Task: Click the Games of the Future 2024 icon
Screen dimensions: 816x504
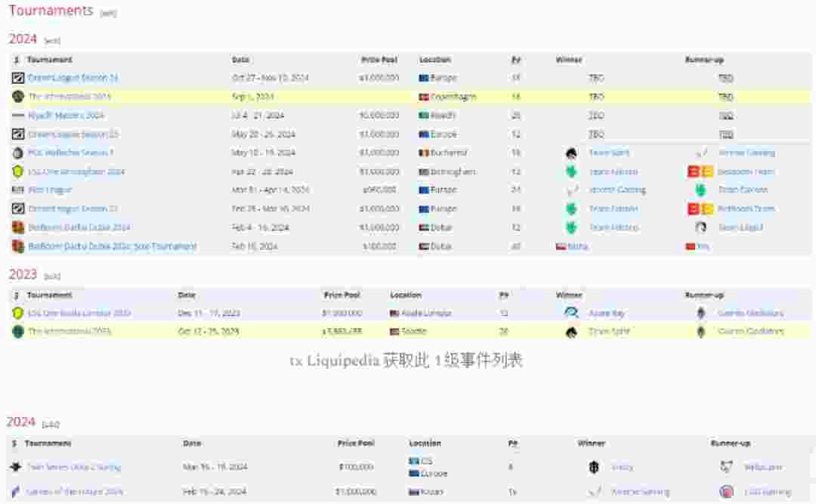Action: click(16, 491)
